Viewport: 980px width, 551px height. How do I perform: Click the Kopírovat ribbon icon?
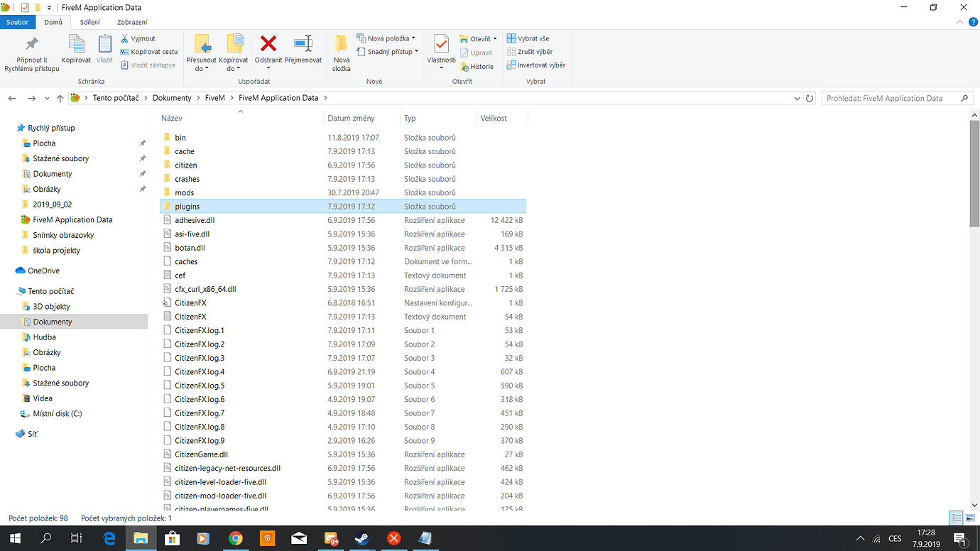point(76,44)
